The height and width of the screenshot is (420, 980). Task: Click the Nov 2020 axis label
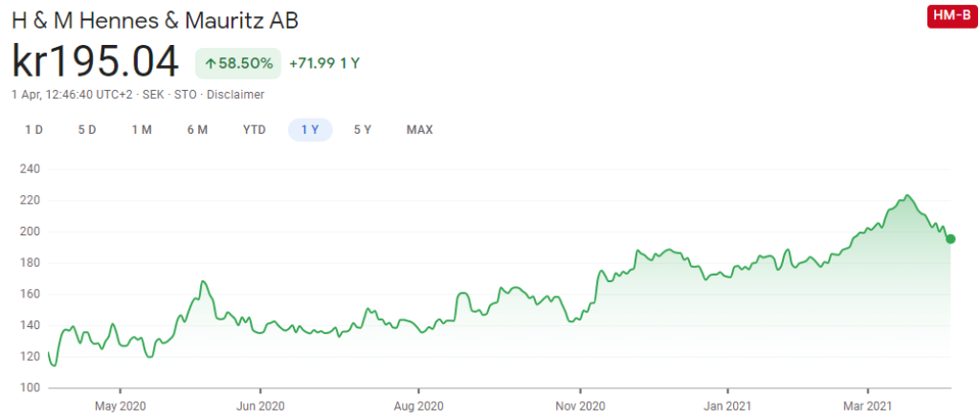tap(581, 407)
